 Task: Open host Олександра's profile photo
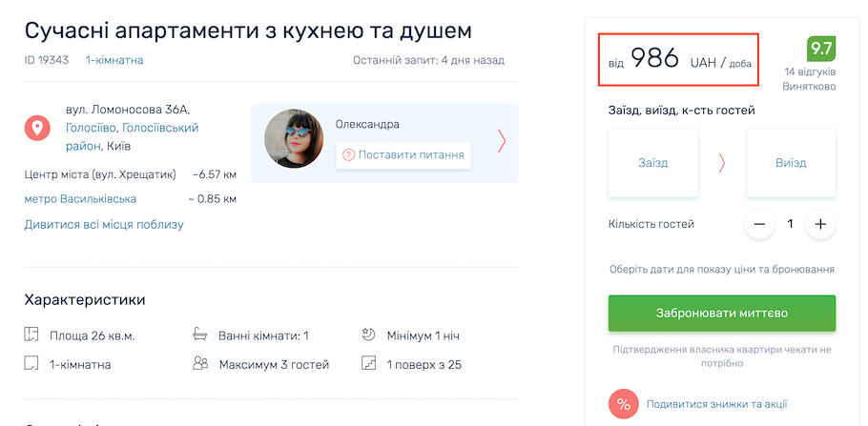(294, 138)
